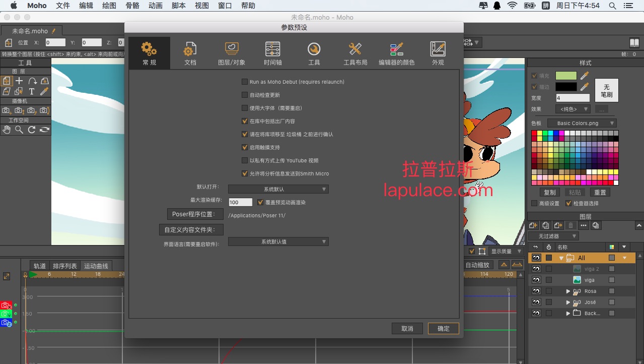Open the 动画 menu

(156, 6)
